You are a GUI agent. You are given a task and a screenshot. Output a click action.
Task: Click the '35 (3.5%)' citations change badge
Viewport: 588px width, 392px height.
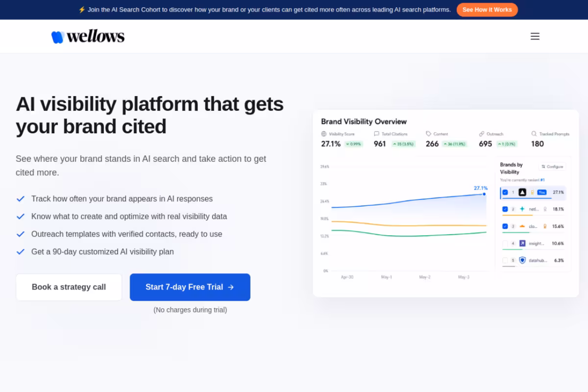pyautogui.click(x=403, y=144)
